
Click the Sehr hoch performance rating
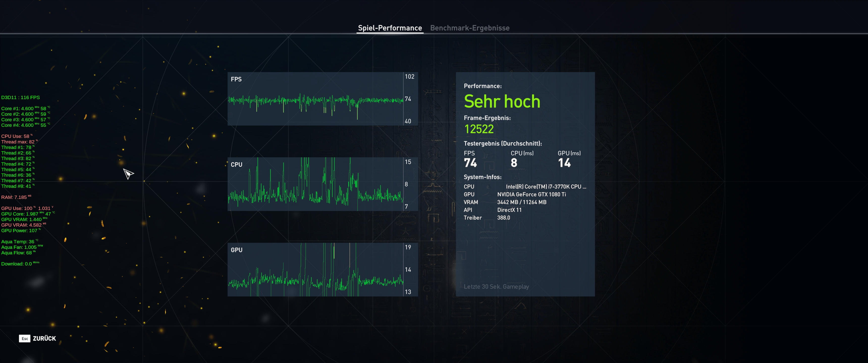click(x=502, y=101)
